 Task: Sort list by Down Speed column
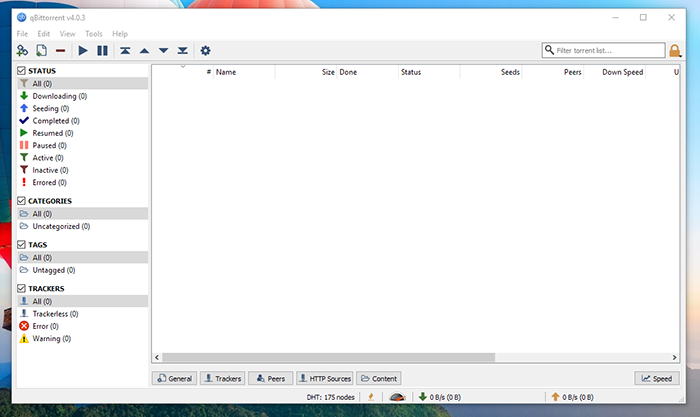pyautogui.click(x=614, y=72)
